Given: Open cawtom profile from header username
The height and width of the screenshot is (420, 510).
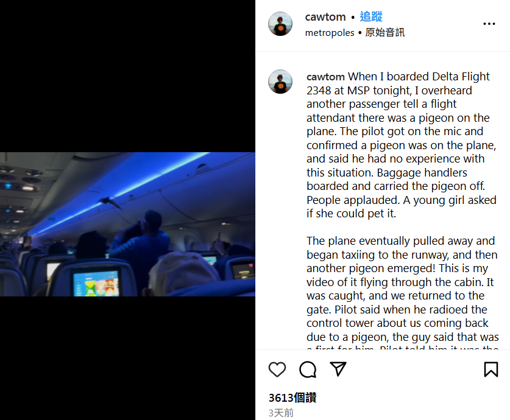Looking at the screenshot, I should [325, 17].
